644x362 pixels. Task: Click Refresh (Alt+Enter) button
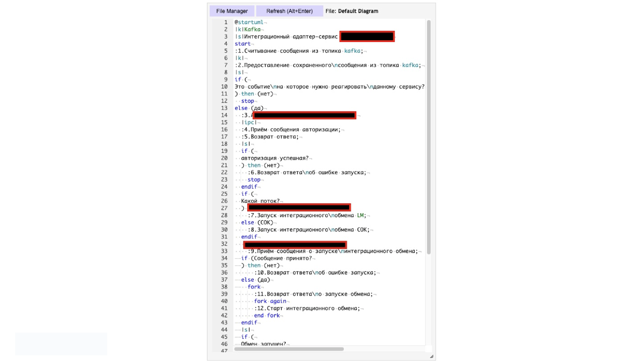(289, 11)
